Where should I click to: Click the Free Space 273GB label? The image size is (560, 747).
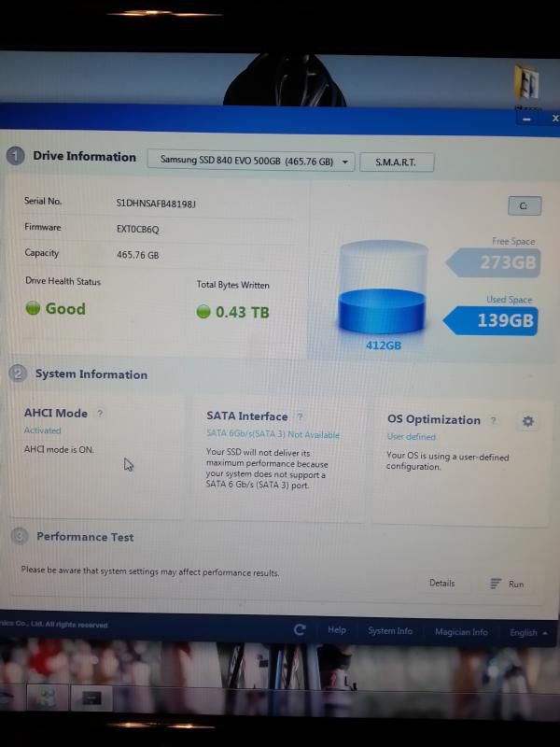click(x=494, y=262)
